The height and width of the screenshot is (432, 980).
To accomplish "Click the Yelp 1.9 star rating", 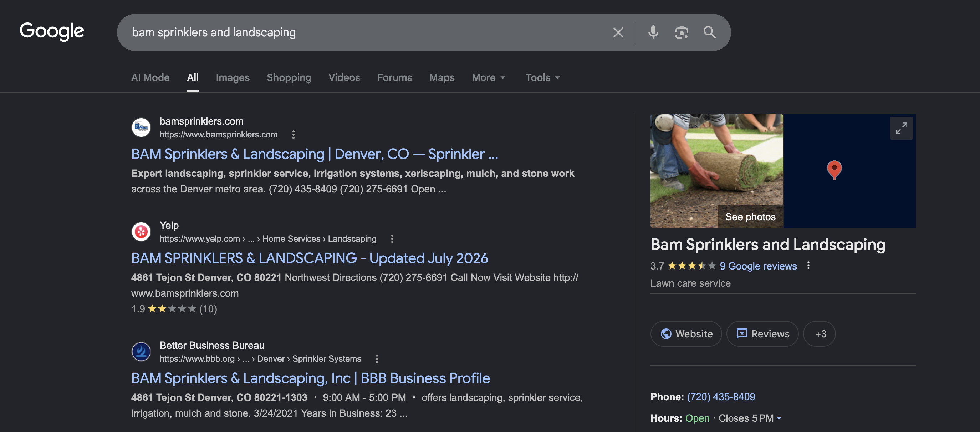I will click(174, 309).
